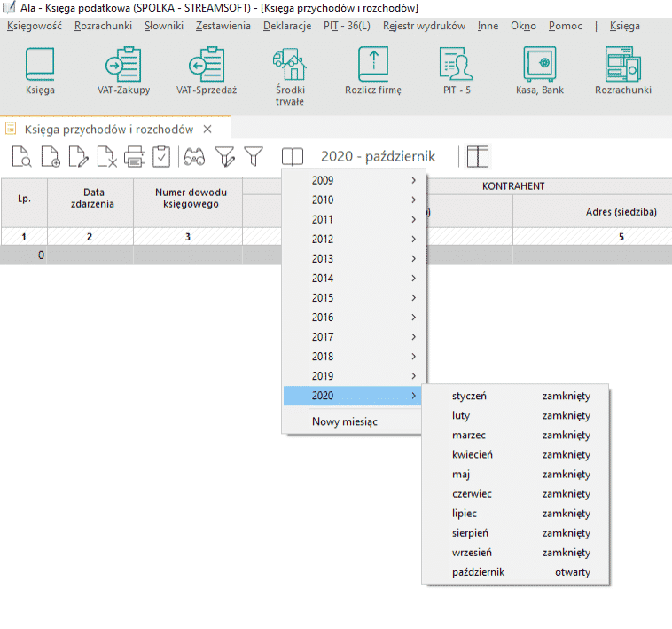Select Księga przychodów i rozchodów tab
The height and width of the screenshot is (629, 672).
pyautogui.click(x=109, y=129)
